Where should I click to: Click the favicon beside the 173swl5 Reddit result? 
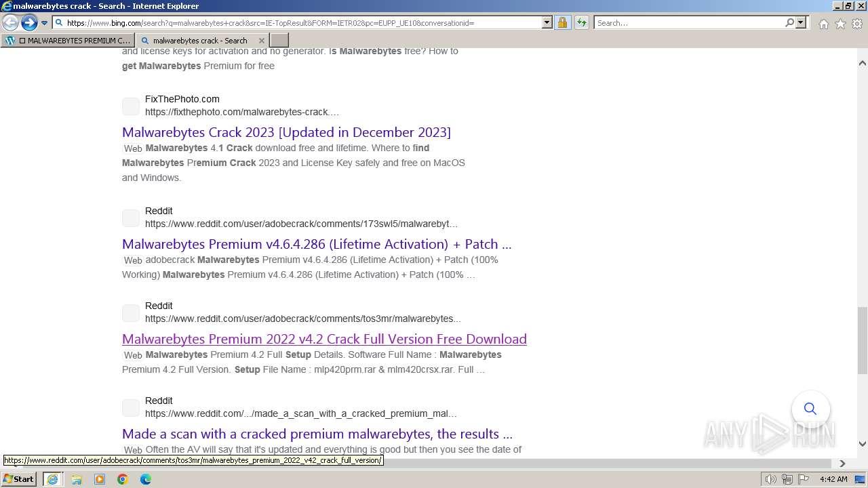point(131,218)
